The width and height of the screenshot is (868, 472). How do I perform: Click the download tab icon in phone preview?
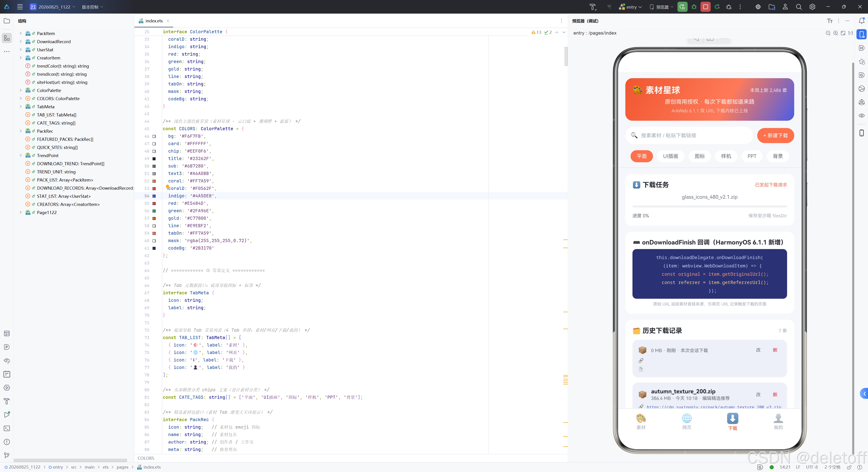click(733, 418)
